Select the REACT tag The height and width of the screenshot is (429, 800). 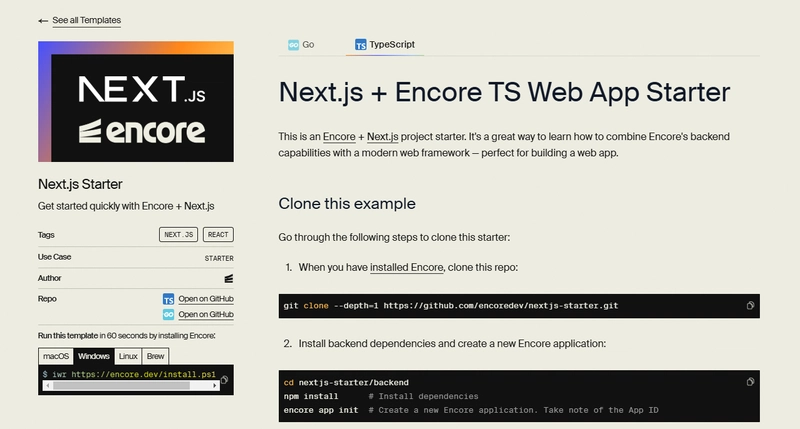(x=218, y=235)
